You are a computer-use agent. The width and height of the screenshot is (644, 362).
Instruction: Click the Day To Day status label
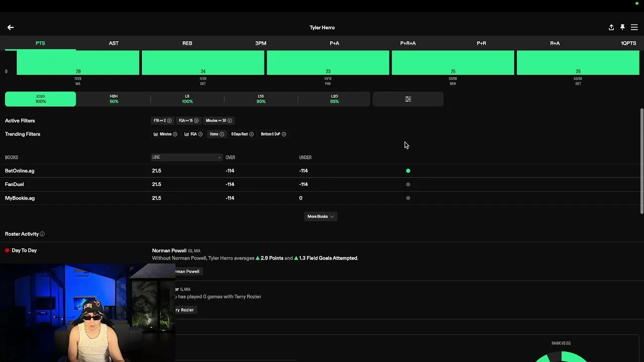click(x=24, y=250)
